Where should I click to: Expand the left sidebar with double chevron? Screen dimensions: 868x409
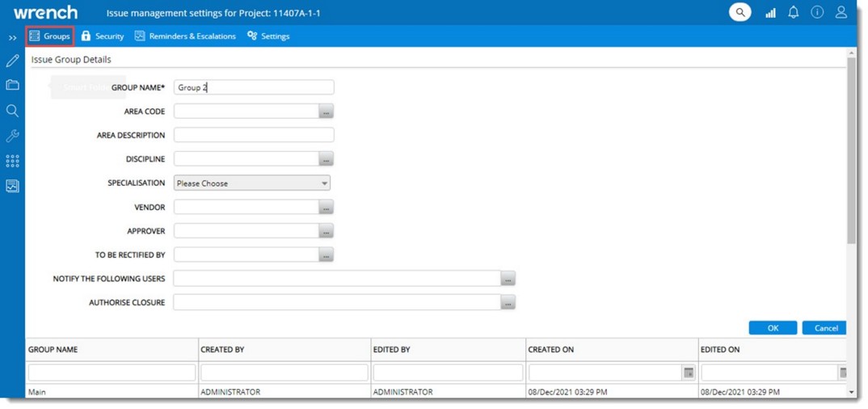pyautogui.click(x=12, y=37)
